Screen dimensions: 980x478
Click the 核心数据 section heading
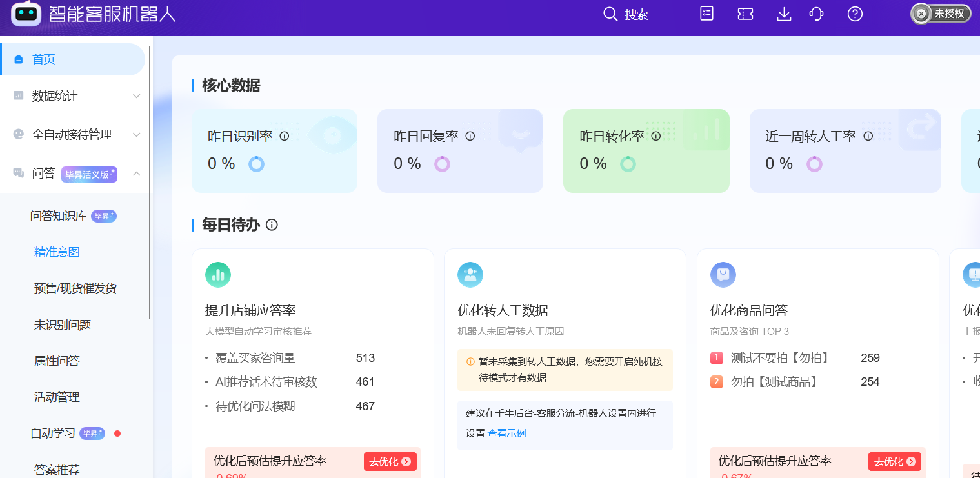(x=231, y=85)
